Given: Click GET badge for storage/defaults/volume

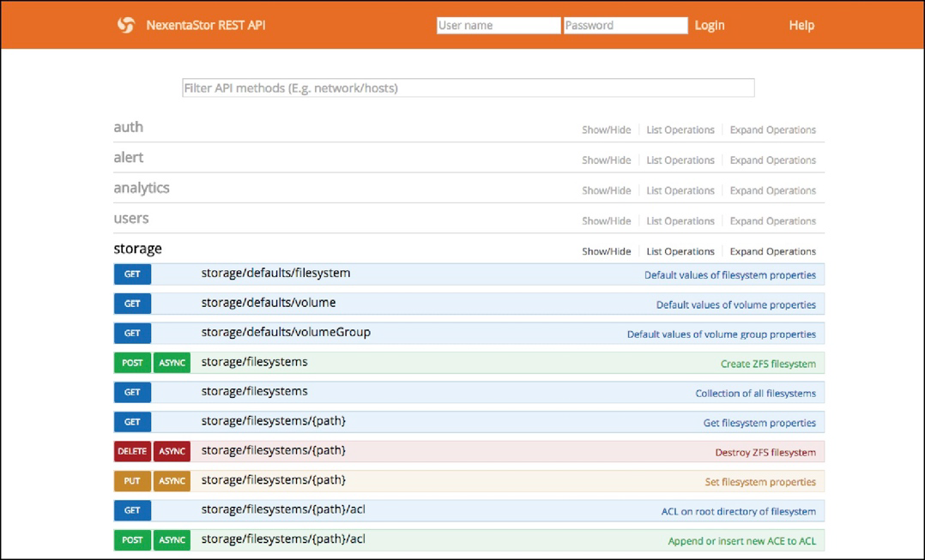Looking at the screenshot, I should coord(132,304).
